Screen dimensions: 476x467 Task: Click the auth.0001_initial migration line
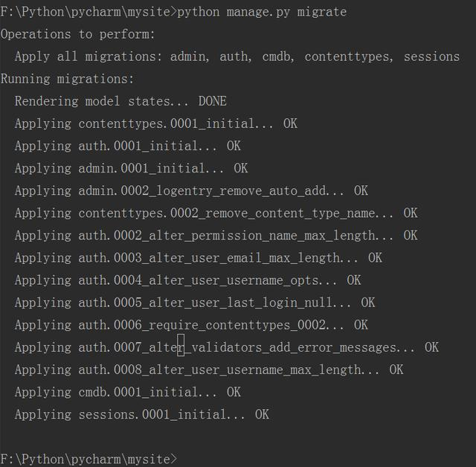[127, 146]
